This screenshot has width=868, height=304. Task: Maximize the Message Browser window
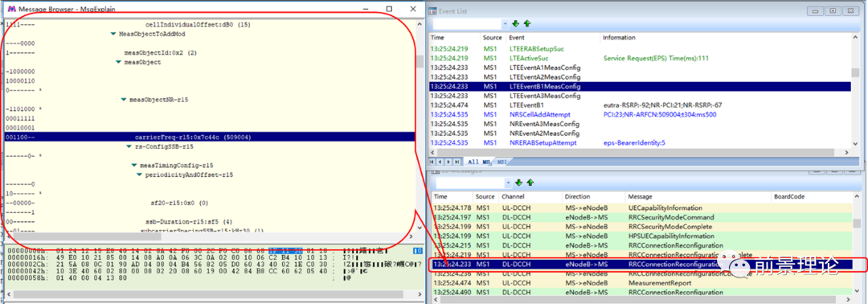point(389,9)
